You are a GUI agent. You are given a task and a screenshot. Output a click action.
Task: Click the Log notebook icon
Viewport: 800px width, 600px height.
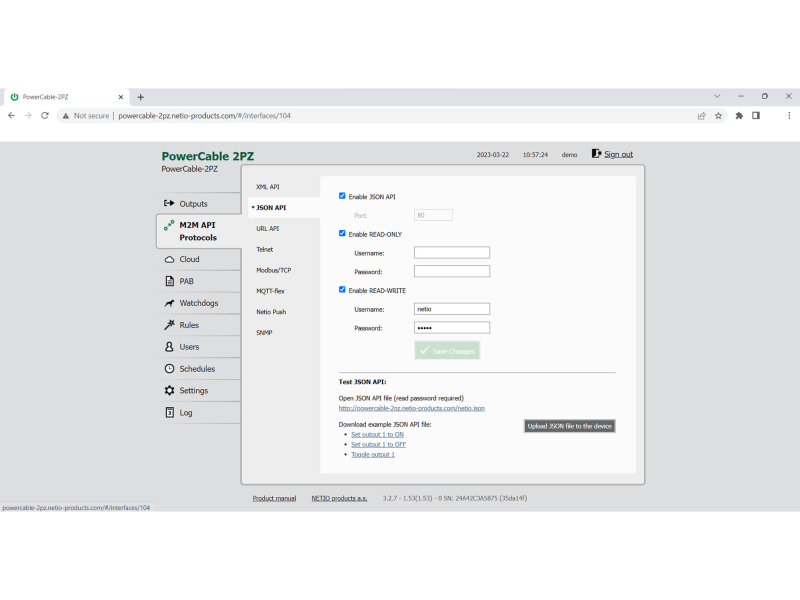pos(169,412)
